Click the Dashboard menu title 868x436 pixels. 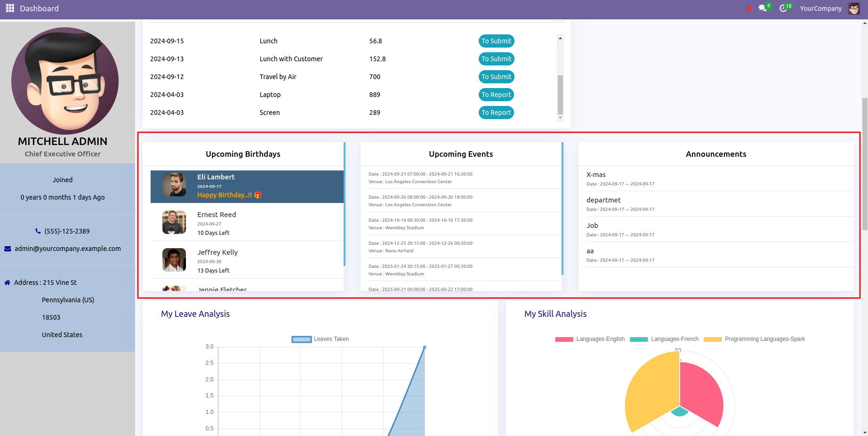point(39,8)
